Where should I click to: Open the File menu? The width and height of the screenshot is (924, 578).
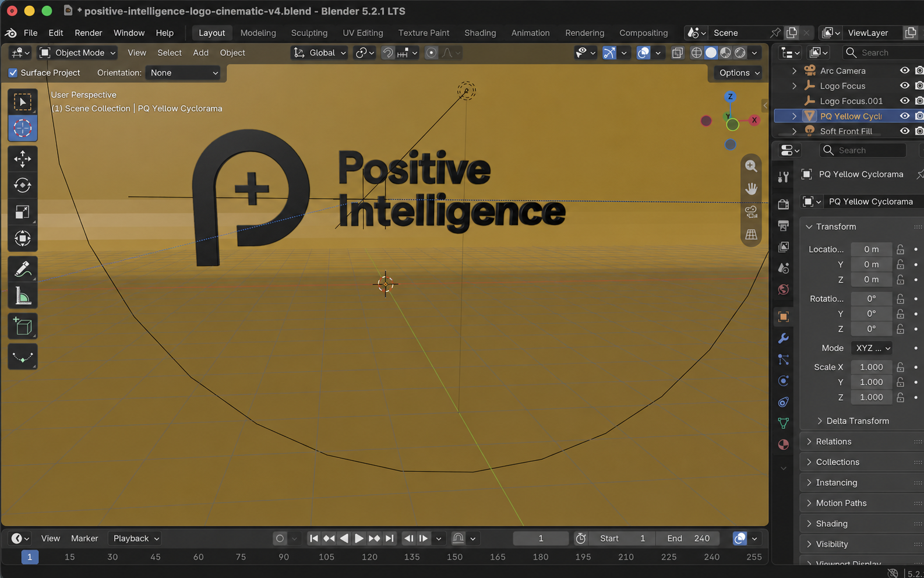coord(30,33)
